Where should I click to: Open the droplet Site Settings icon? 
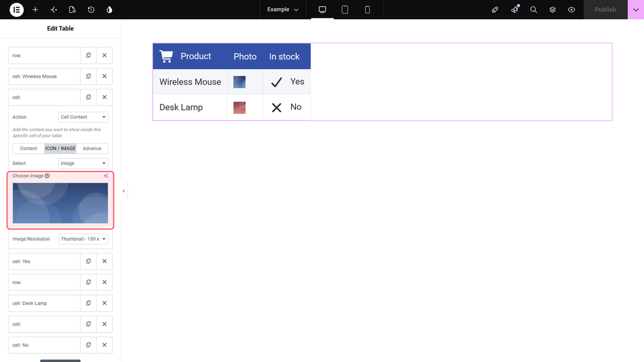coord(109,10)
